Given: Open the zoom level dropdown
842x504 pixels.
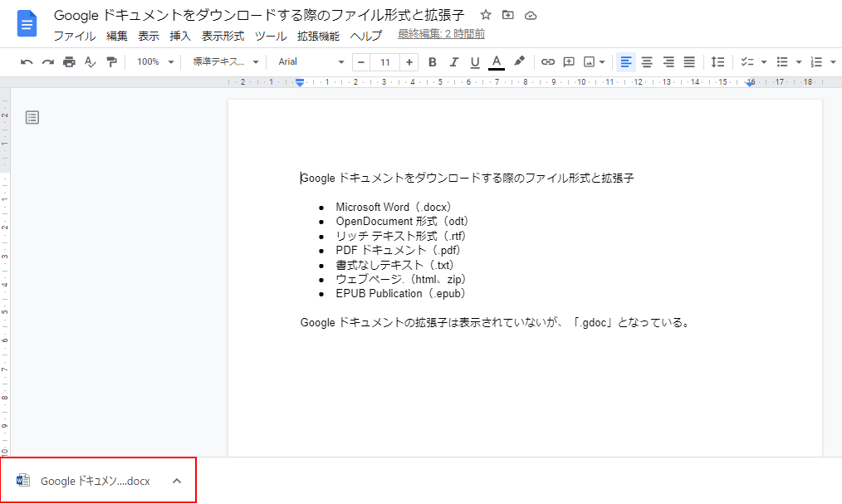Looking at the screenshot, I should click(153, 61).
